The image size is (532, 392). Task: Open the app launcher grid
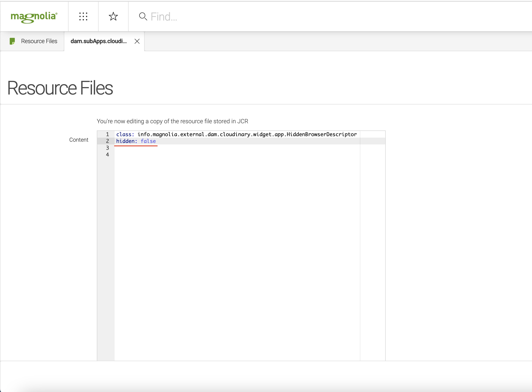pos(83,17)
